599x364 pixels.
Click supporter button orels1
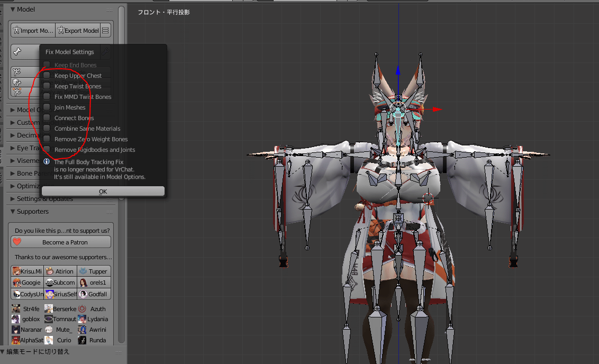94,283
